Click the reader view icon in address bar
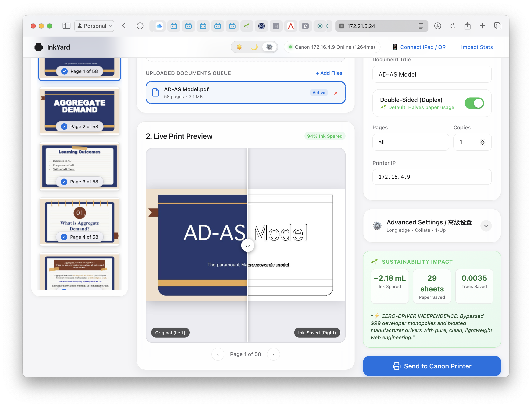The image size is (532, 407). point(421,26)
